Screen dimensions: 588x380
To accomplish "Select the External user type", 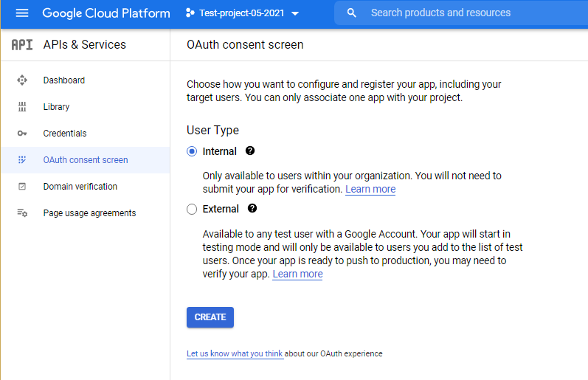I will pyautogui.click(x=192, y=210).
